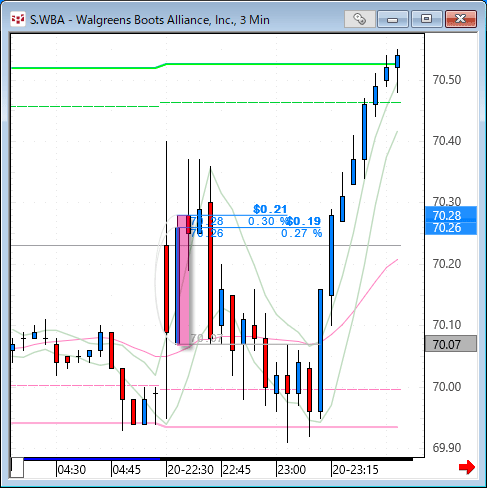Click the 20-22:30 time axis label
487x488 pixels.
tap(190, 470)
